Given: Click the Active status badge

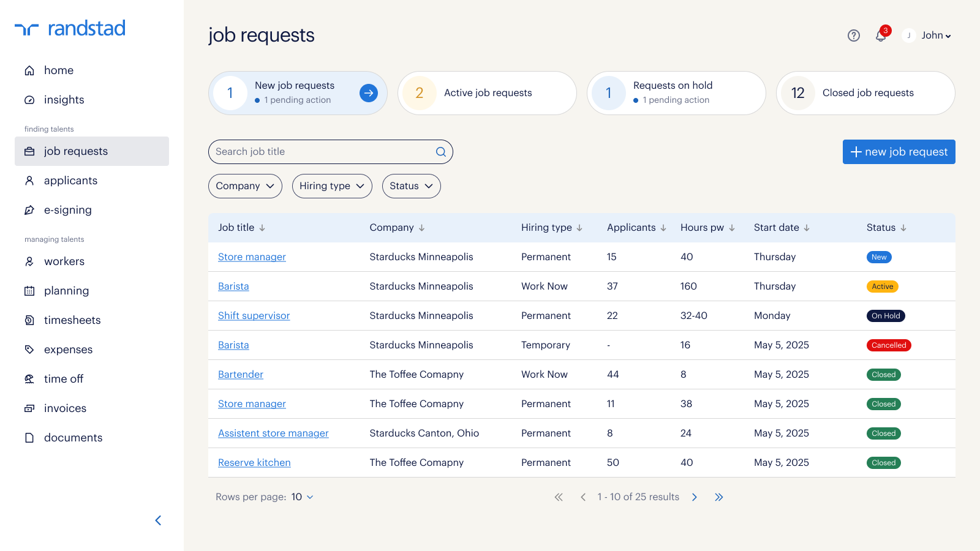Looking at the screenshot, I should pos(883,287).
